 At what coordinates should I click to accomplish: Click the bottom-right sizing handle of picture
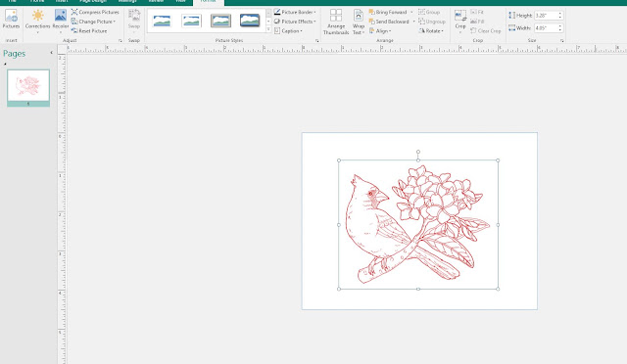click(498, 289)
